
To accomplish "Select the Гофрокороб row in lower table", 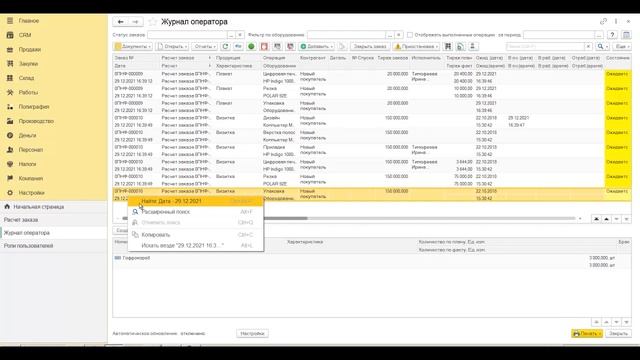I will click(371, 261).
